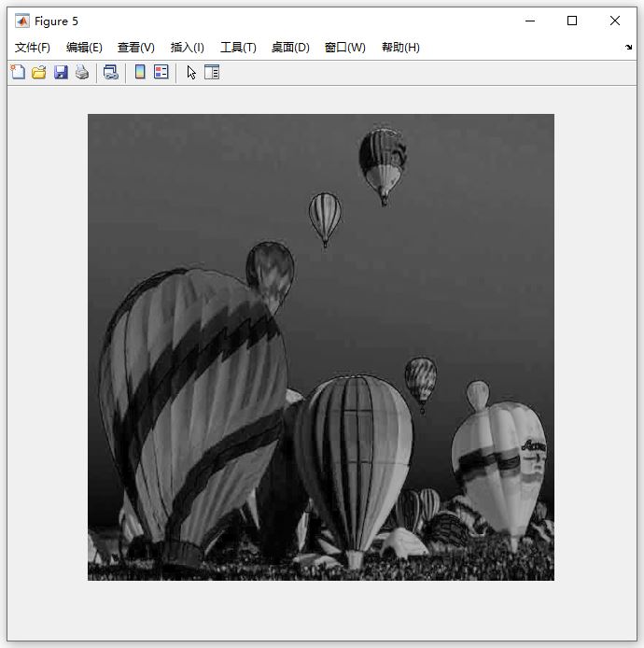Click the New Figure toolbar icon
644x648 pixels.
click(18, 72)
